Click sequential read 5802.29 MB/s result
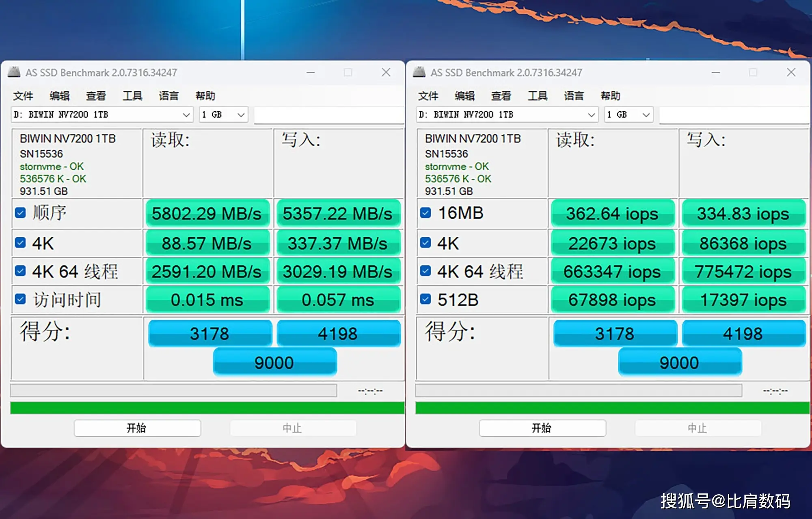 (x=207, y=213)
